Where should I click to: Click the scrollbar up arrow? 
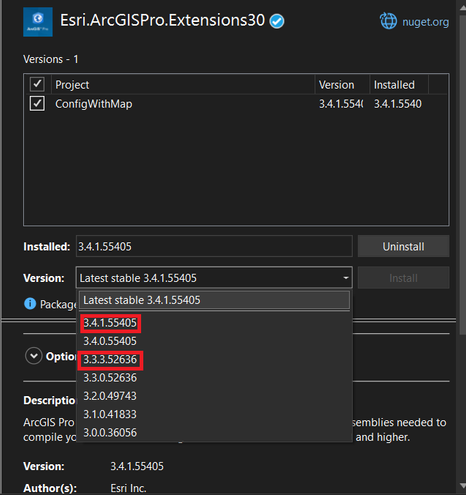point(462,9)
